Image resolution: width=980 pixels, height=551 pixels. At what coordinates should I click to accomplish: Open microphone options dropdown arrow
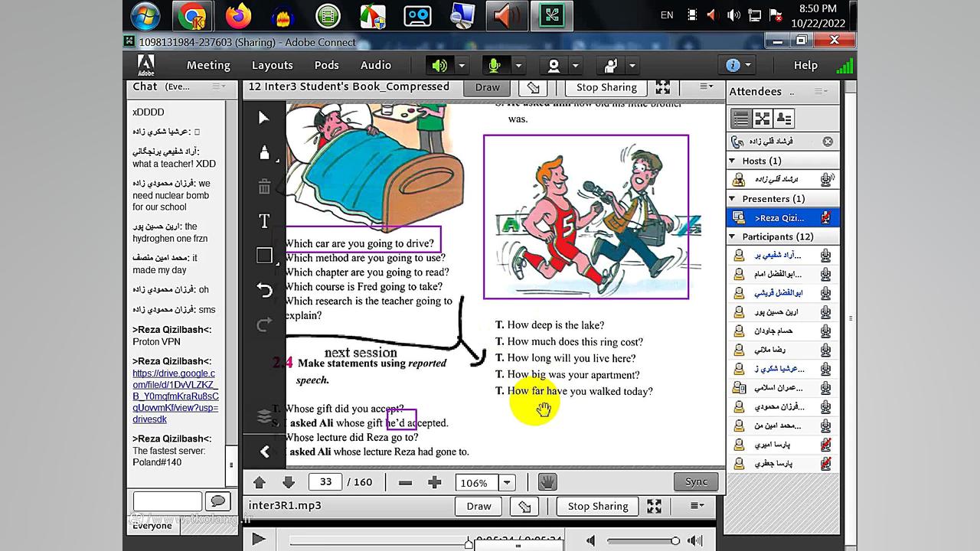tap(518, 65)
